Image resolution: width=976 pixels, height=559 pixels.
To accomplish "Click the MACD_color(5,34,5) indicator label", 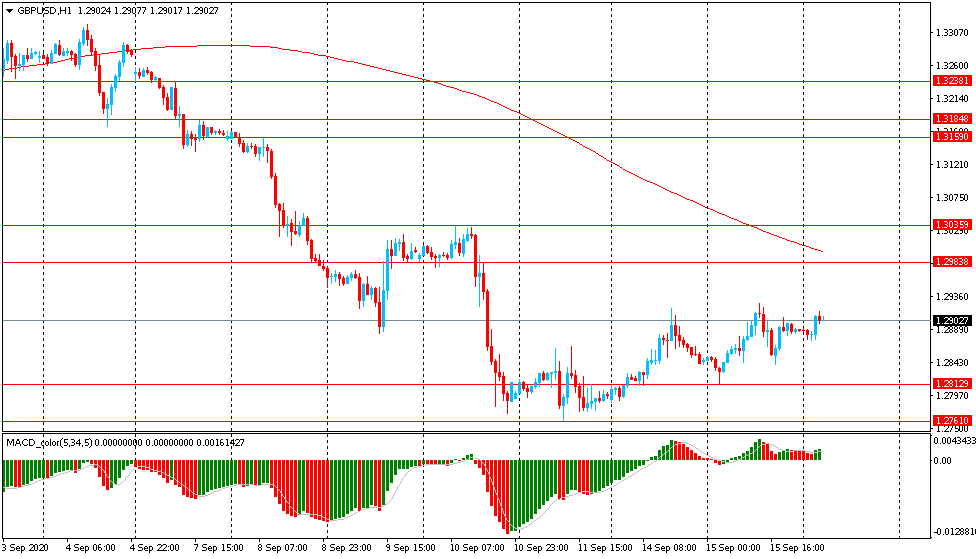I will coord(49,443).
